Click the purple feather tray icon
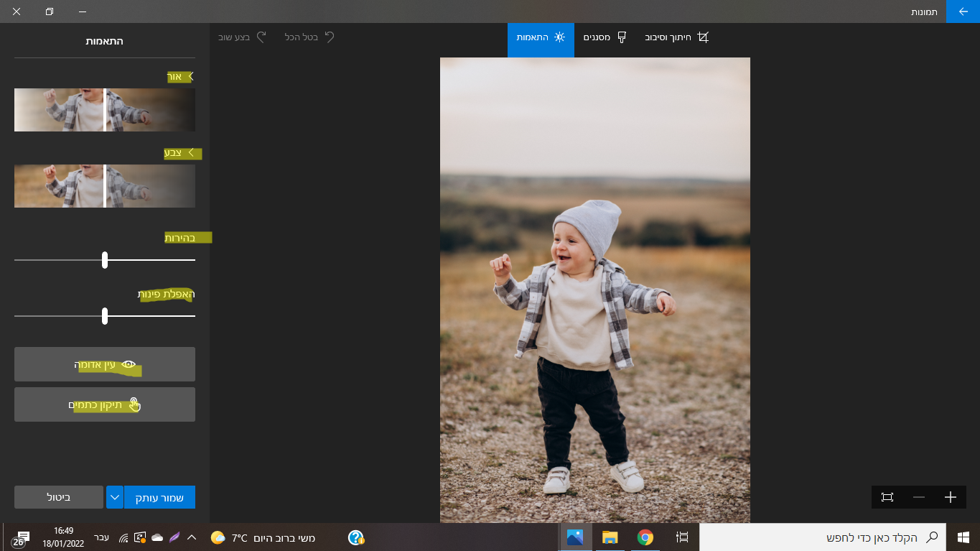980x551 pixels. click(174, 537)
